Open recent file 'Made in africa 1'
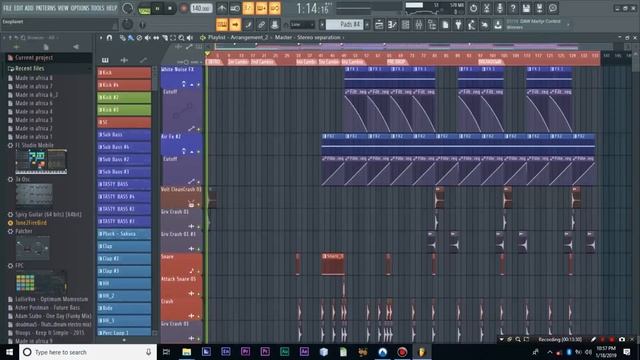This screenshot has width=640, height=360. (33, 137)
